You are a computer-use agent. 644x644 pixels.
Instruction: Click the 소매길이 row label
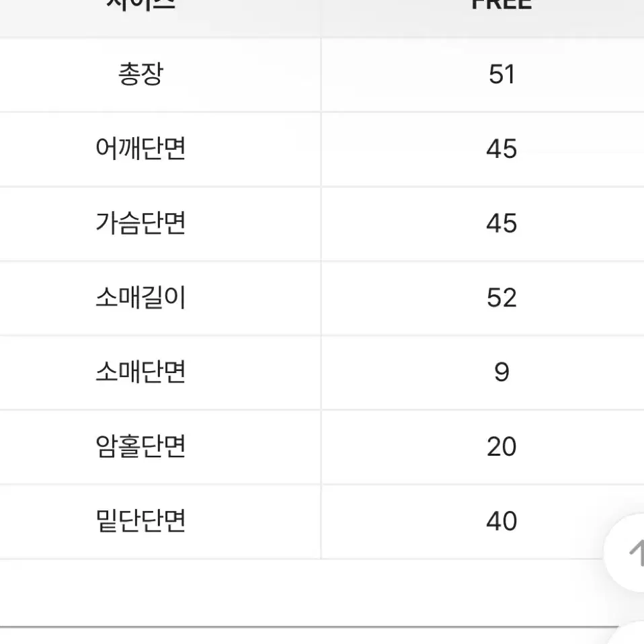coord(140,297)
